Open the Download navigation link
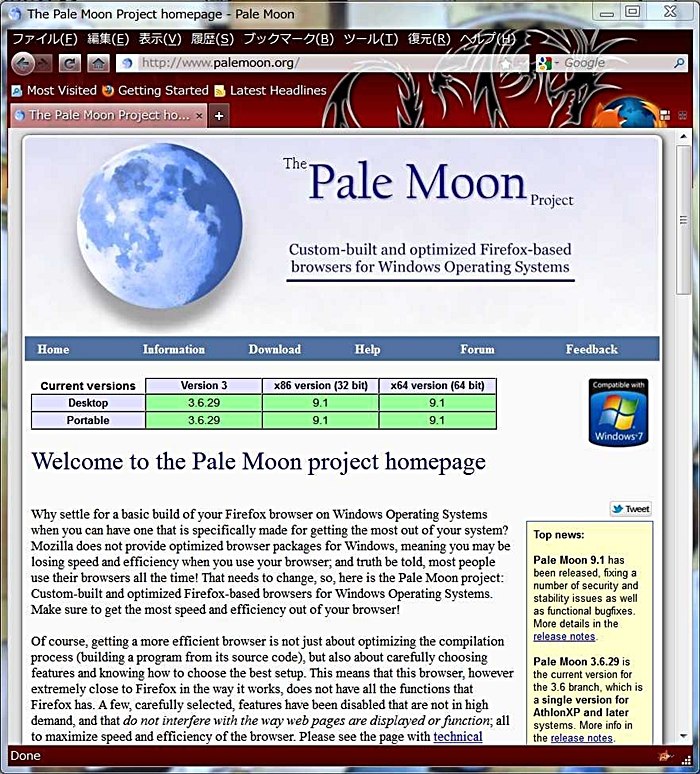700x774 pixels. 274,349
